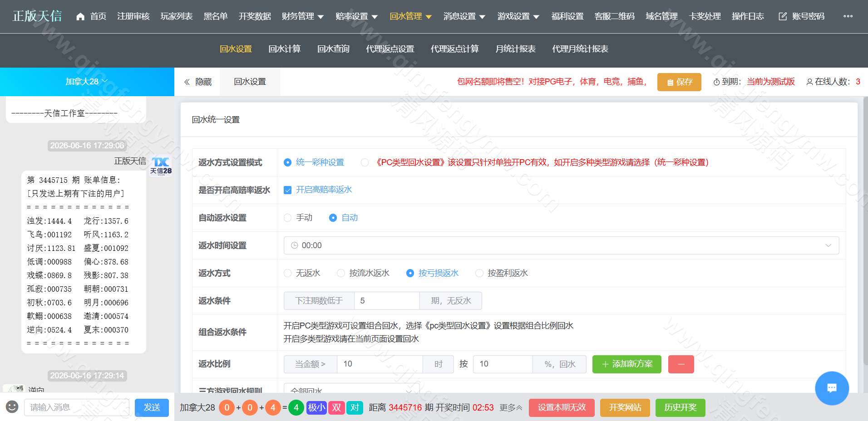The height and width of the screenshot is (421, 868).
Task: Switch to 回水计算 sub-tab
Action: [x=284, y=49]
